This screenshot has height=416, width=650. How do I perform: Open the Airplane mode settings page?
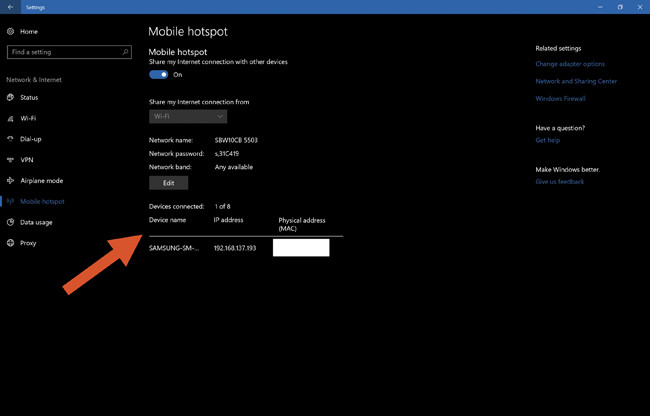click(x=41, y=181)
